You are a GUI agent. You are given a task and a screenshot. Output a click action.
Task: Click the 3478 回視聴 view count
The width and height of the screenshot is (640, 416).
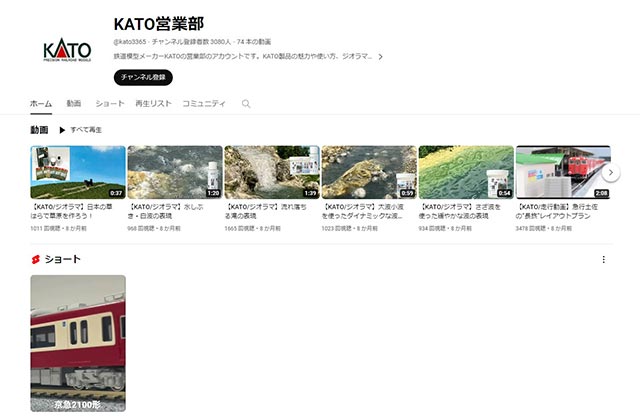tap(530, 229)
